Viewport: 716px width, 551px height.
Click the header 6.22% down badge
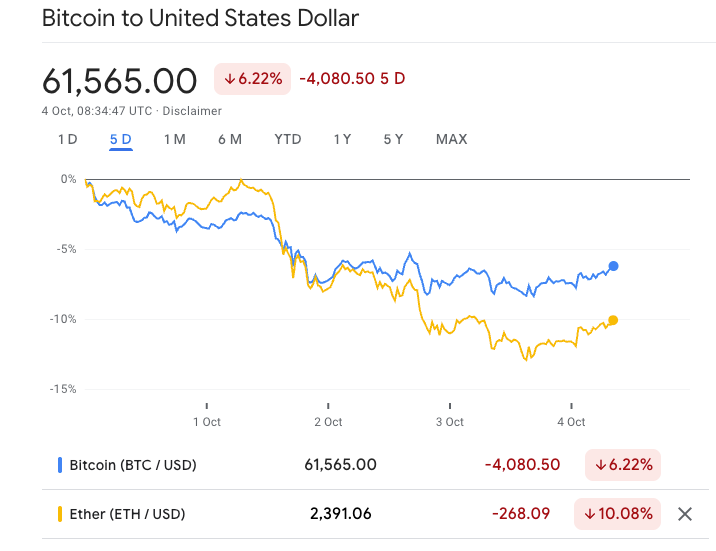pyautogui.click(x=252, y=79)
